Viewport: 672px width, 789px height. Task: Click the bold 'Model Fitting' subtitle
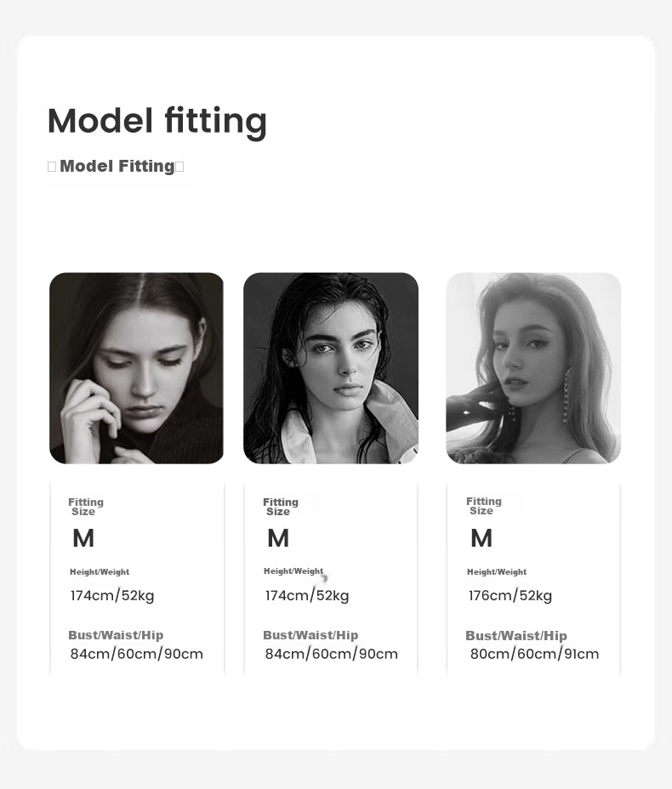tap(117, 166)
